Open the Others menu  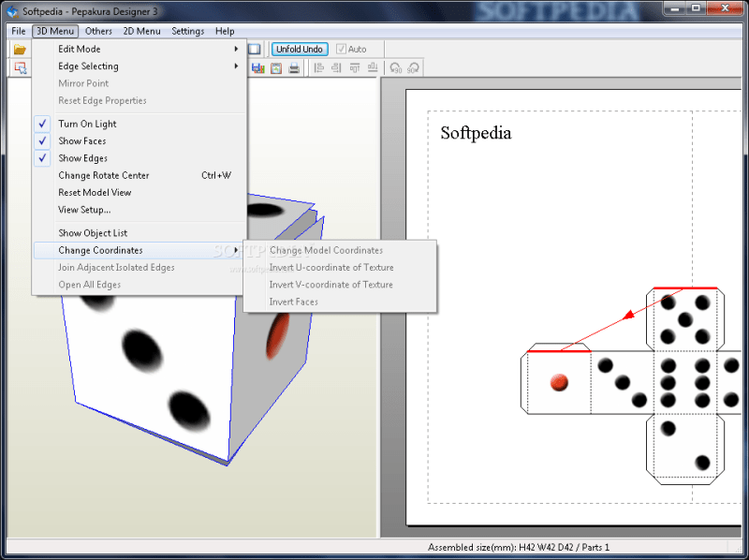click(x=98, y=31)
